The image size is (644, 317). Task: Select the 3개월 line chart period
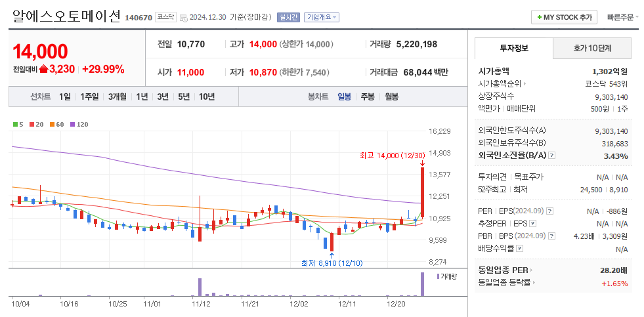[x=118, y=97]
